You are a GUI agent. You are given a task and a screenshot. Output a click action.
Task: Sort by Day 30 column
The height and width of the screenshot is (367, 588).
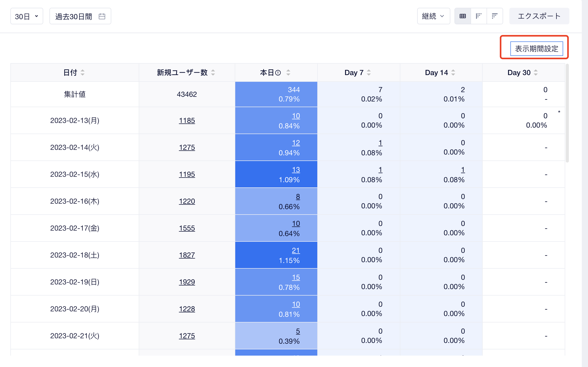pos(536,72)
